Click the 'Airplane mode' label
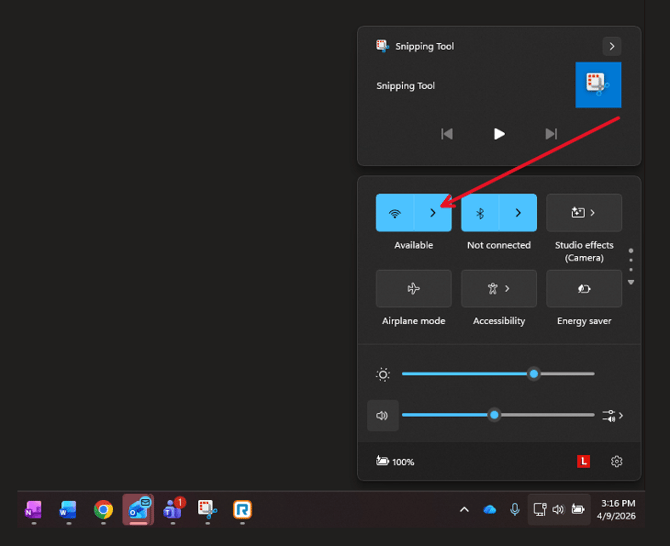The width and height of the screenshot is (670, 546). click(x=414, y=321)
